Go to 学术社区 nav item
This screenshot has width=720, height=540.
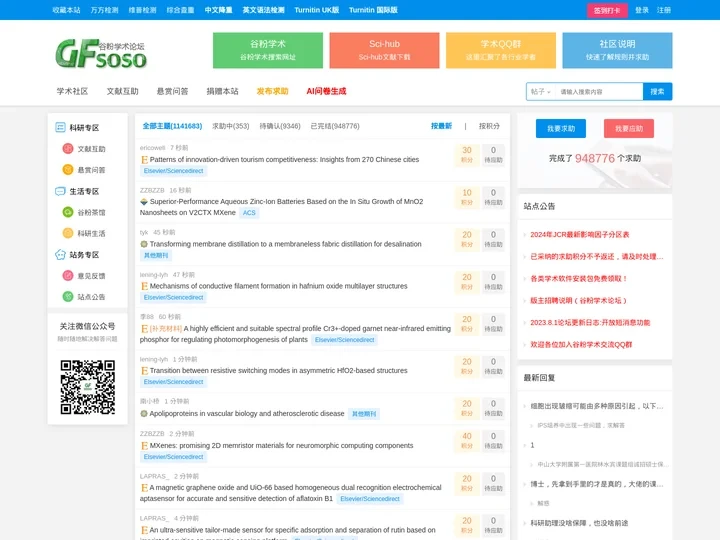click(72, 91)
